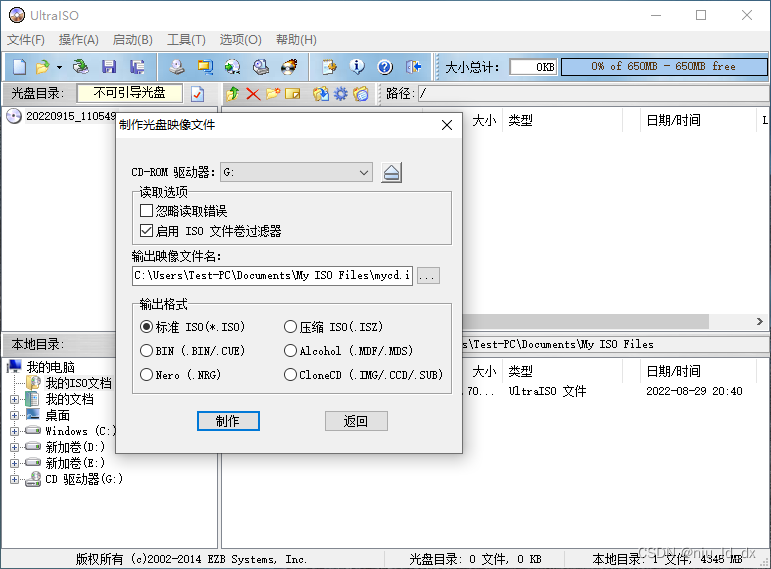771x569 pixels.
Task: Click the 0% of 650MB capacity bar
Action: click(664, 67)
